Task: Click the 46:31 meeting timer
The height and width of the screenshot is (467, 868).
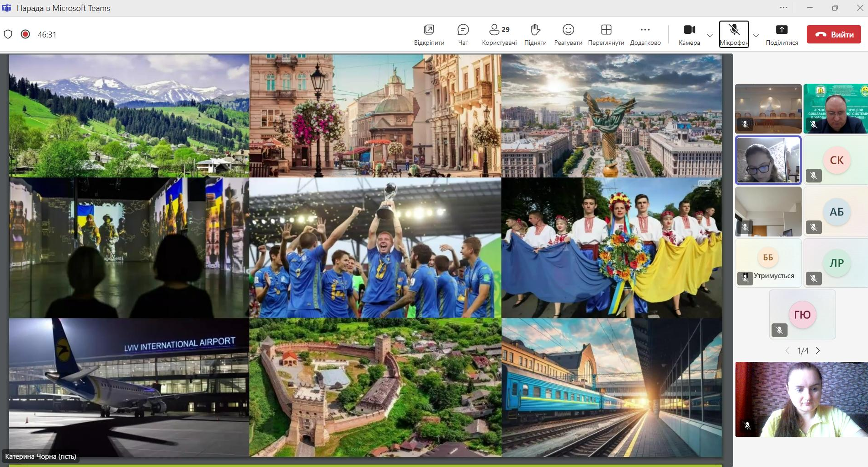Action: [47, 35]
